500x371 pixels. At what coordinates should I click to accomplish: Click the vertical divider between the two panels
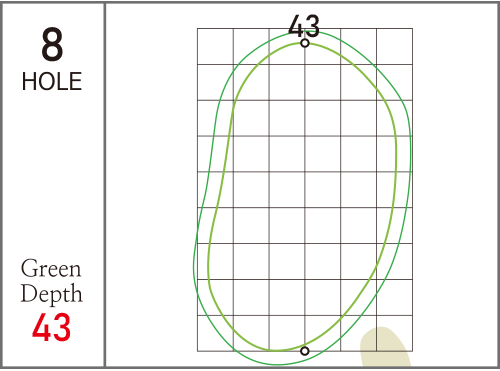coord(105,185)
